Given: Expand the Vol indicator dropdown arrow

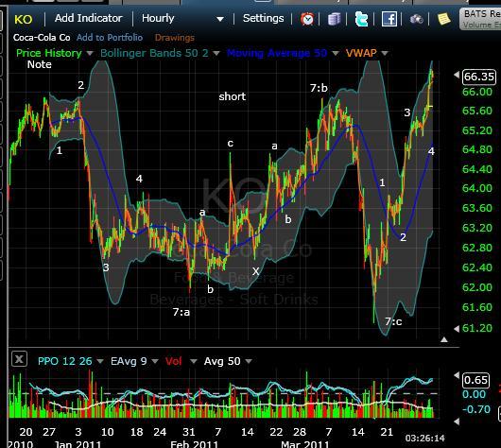Looking at the screenshot, I should click(193, 361).
